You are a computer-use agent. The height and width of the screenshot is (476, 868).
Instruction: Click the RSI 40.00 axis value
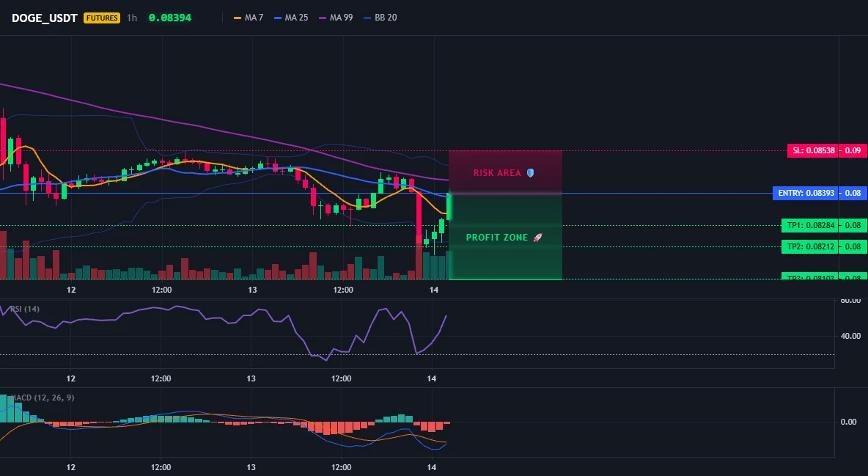(x=850, y=336)
